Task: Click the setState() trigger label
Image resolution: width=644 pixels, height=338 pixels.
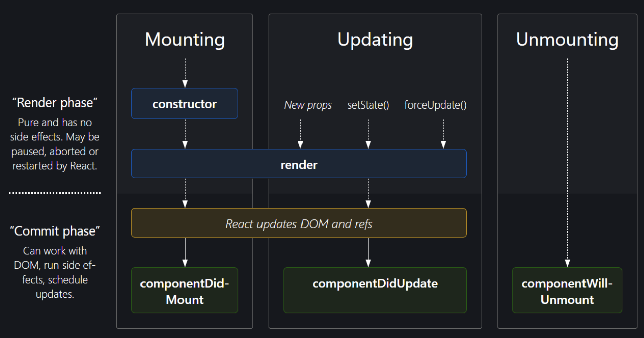Action: pyautogui.click(x=368, y=105)
